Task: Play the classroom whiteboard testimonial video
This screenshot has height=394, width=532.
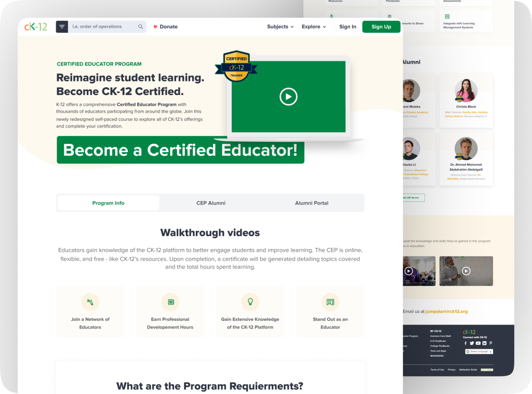Action: (466, 271)
